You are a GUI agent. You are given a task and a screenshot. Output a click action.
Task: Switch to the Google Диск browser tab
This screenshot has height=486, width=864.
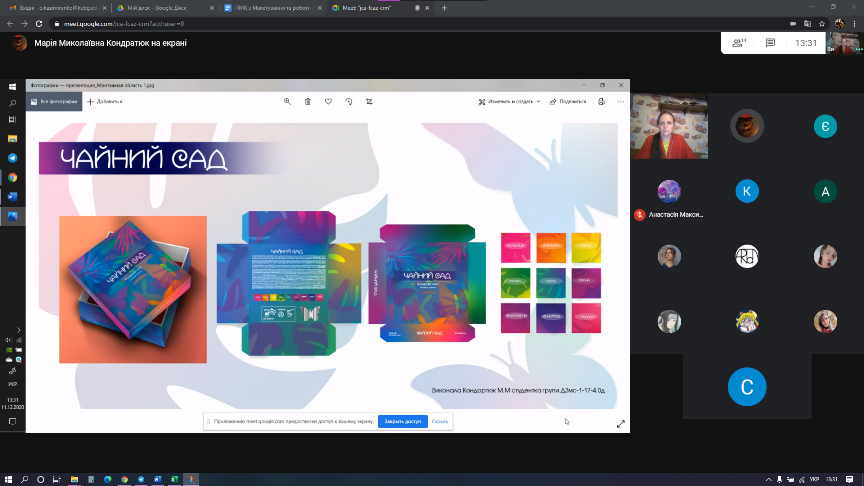pos(160,7)
